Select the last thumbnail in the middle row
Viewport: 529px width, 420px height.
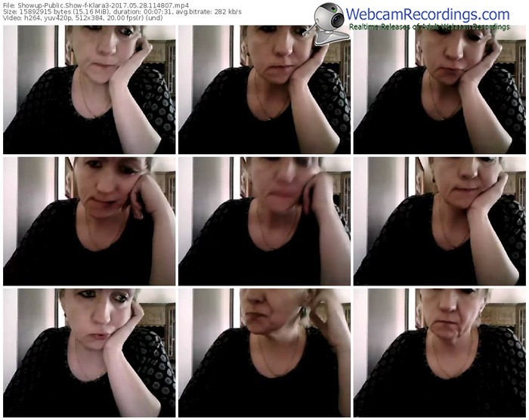point(439,221)
